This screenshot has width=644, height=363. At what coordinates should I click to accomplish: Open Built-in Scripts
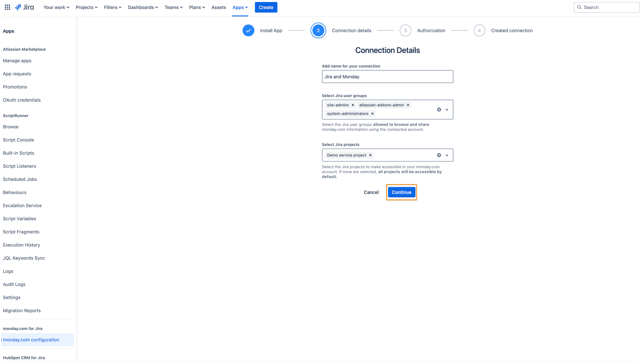19,153
